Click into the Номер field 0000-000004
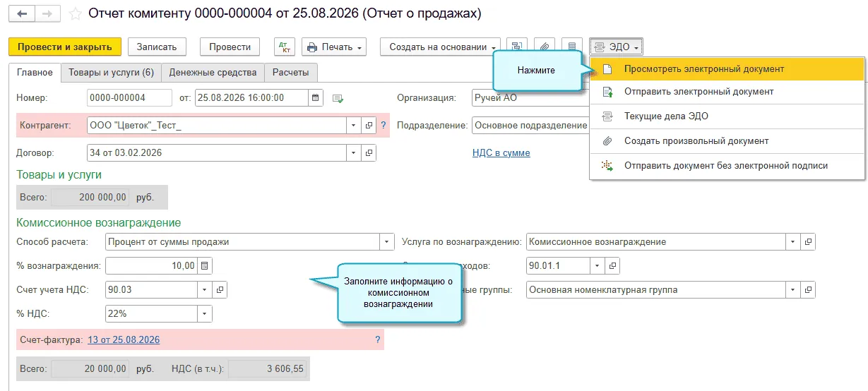This screenshot has height=391, width=868. coord(129,97)
